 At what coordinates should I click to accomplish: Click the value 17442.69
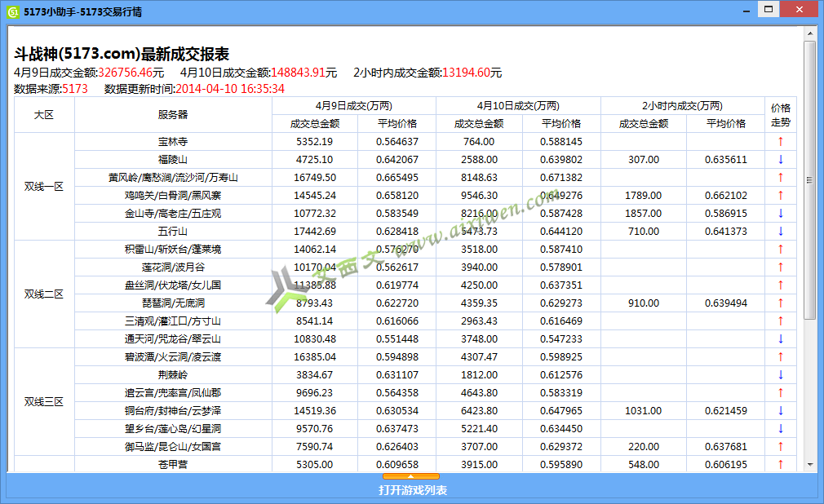[314, 232]
